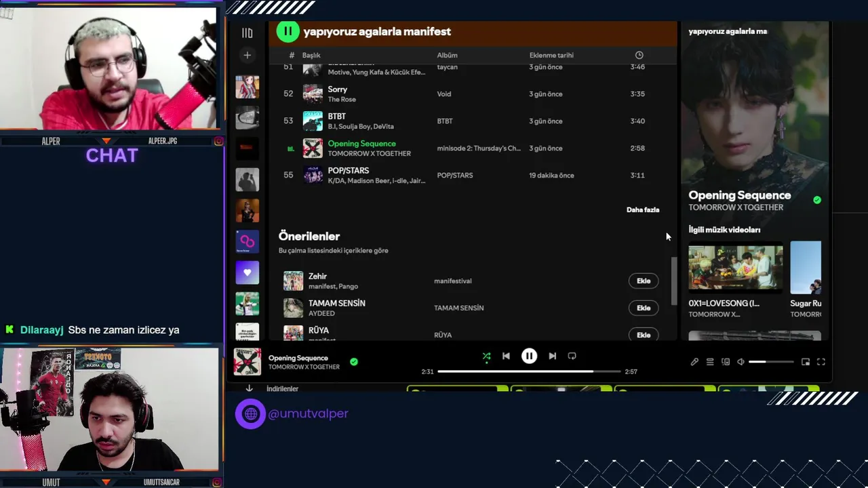The width and height of the screenshot is (868, 488).
Task: Sort by the Eklenme tarihi column header
Action: click(x=551, y=55)
